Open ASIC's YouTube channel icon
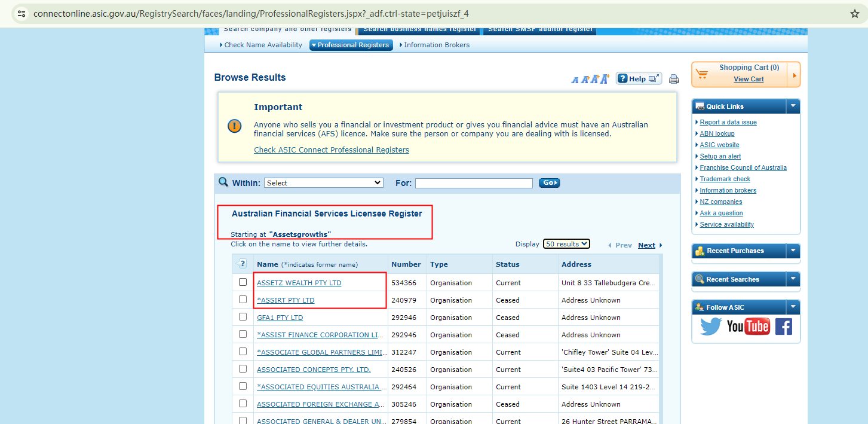The width and height of the screenshot is (868, 424). point(748,327)
